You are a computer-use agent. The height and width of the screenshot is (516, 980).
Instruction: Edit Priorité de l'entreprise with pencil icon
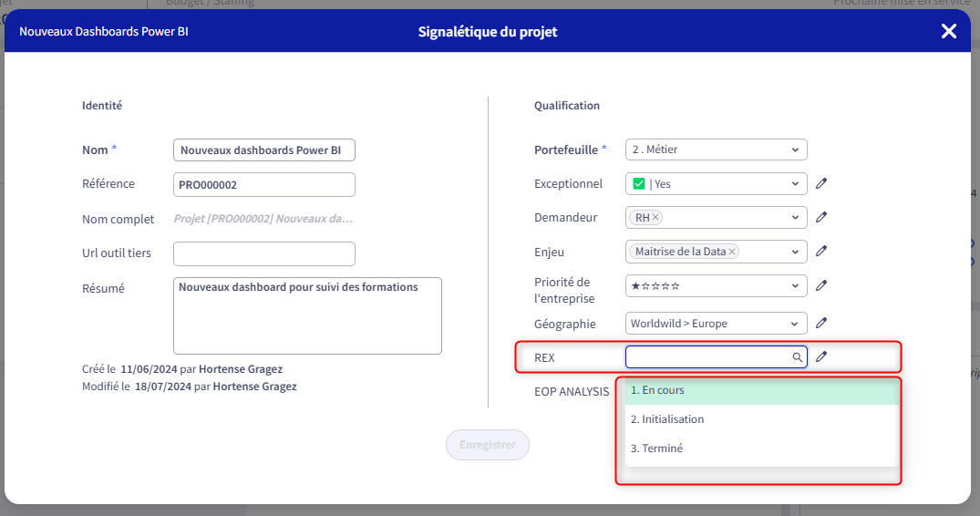(x=821, y=284)
